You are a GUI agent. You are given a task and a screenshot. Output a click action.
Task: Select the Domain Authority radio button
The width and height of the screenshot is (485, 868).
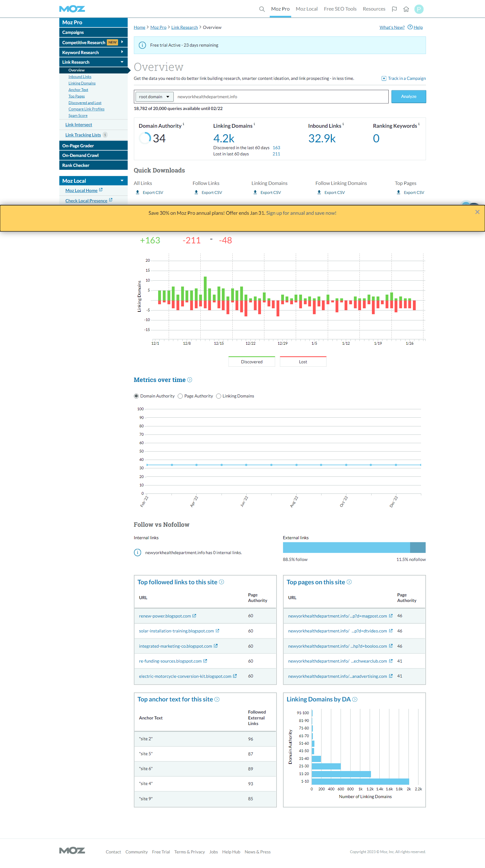[x=136, y=396]
